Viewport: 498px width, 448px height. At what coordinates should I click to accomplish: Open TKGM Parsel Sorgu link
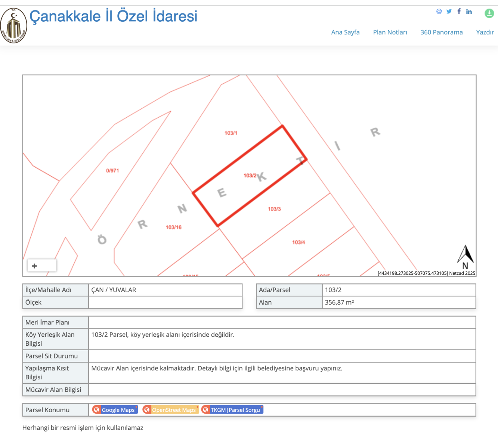pyautogui.click(x=232, y=410)
